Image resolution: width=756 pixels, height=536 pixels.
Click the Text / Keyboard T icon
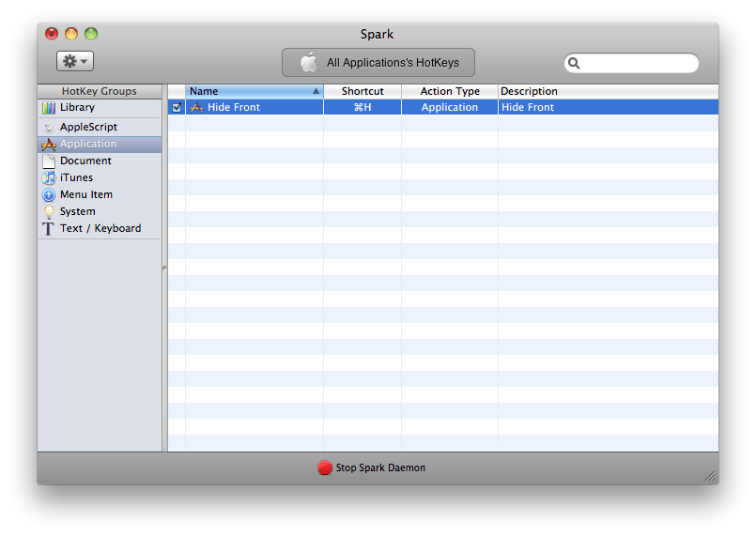[48, 228]
